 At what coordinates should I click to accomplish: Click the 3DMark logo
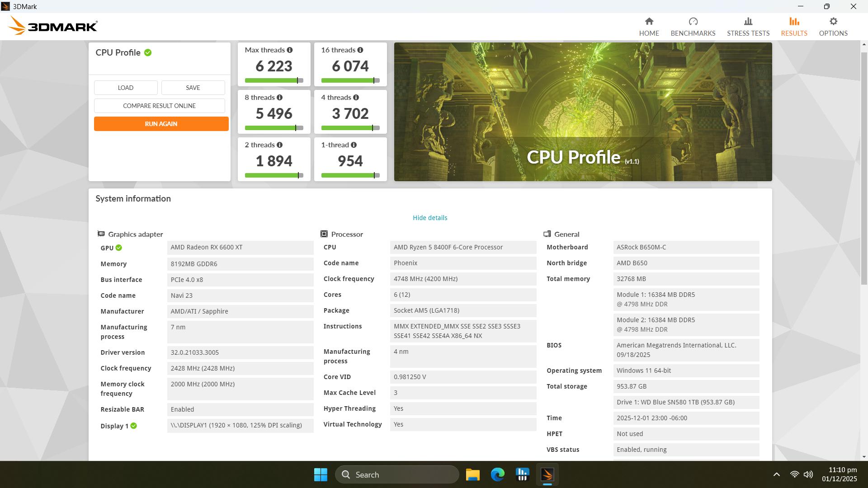(x=52, y=25)
